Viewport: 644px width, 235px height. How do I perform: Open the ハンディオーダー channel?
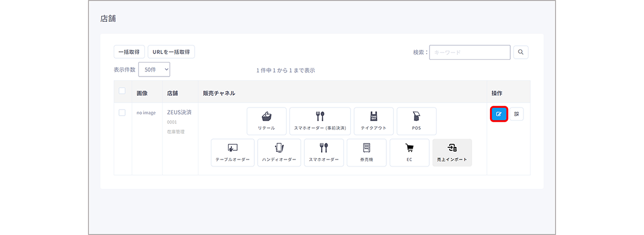[x=279, y=153]
